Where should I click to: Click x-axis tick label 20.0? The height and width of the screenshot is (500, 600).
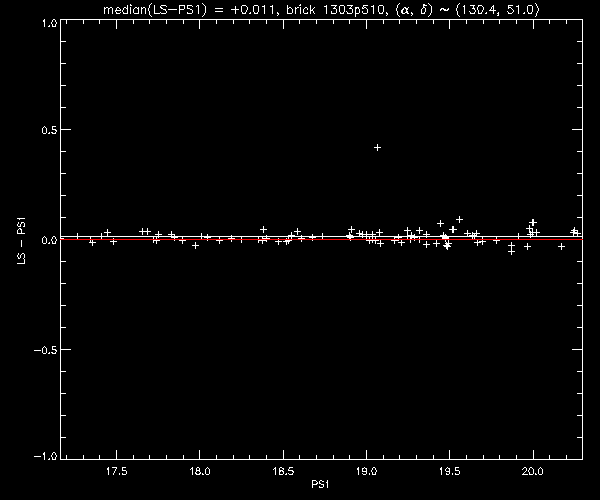click(x=533, y=471)
